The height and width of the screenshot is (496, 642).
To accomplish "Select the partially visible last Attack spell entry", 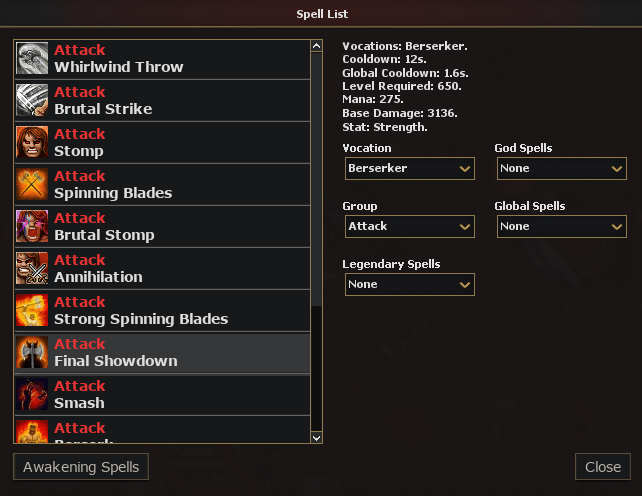I will [x=163, y=430].
